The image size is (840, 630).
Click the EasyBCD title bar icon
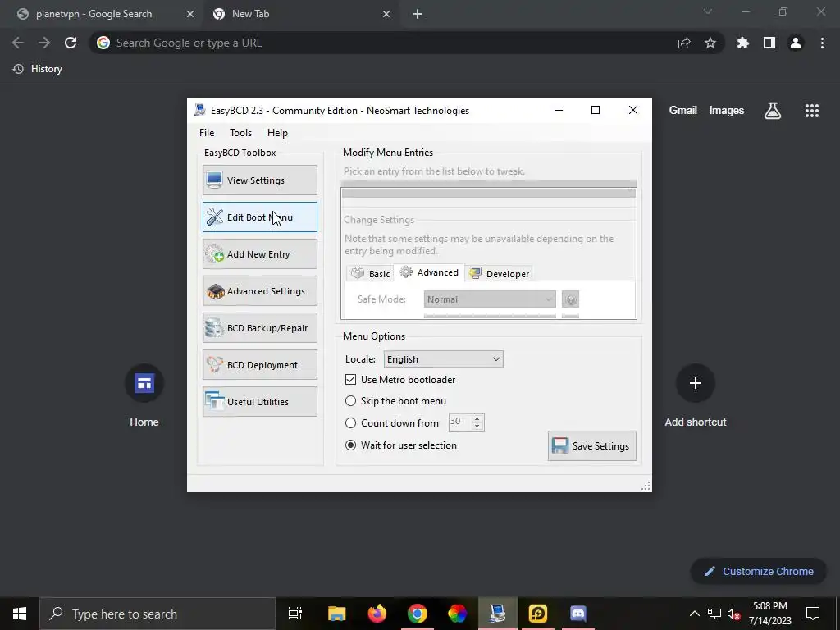200,111
